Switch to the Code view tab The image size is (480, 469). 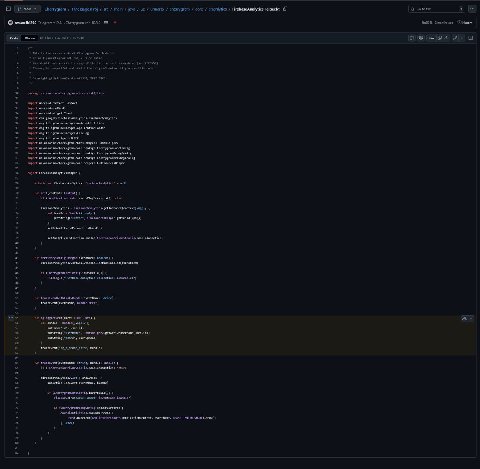coord(14,38)
